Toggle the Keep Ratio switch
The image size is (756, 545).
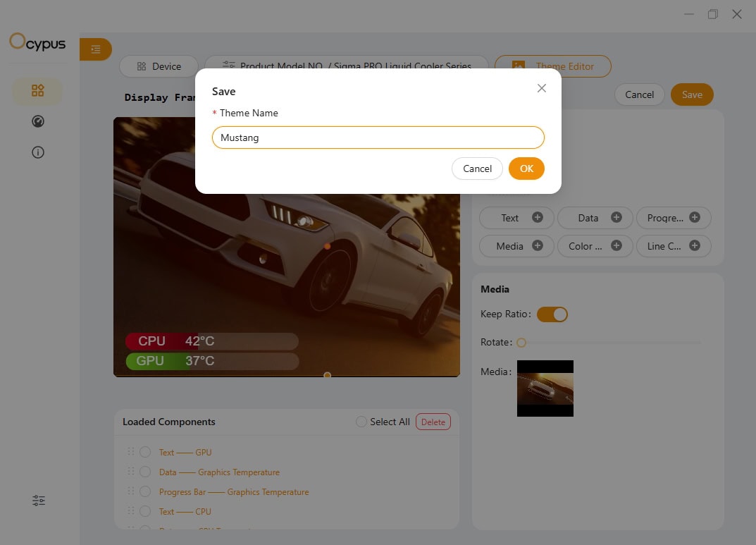pos(552,314)
